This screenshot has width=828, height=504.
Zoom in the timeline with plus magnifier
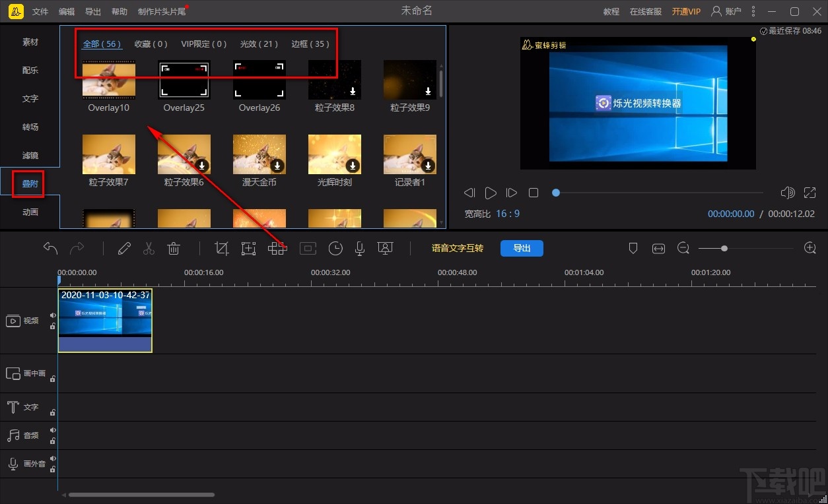point(810,248)
